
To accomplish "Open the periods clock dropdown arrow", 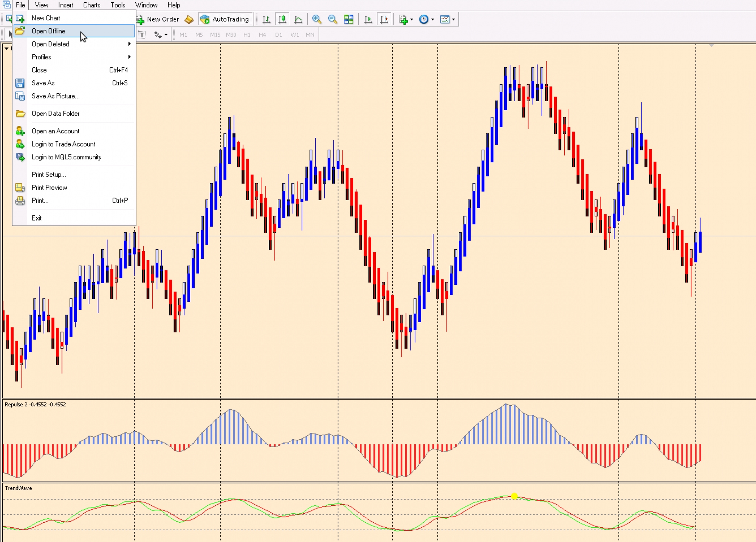I will [x=432, y=20].
